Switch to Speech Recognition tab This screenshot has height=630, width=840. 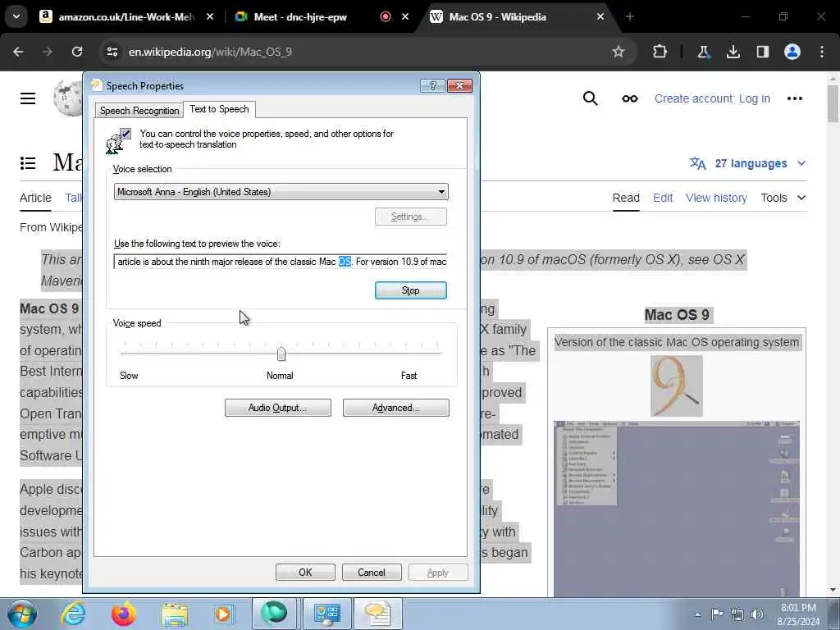pos(139,111)
